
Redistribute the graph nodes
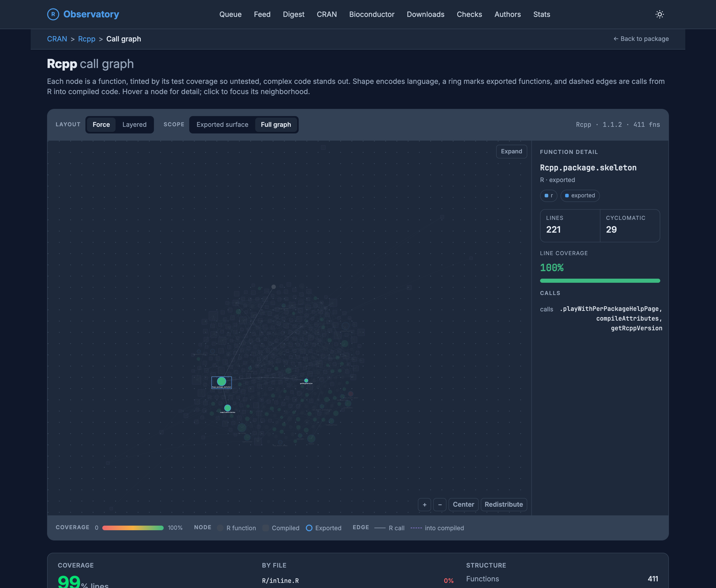[x=504, y=504]
